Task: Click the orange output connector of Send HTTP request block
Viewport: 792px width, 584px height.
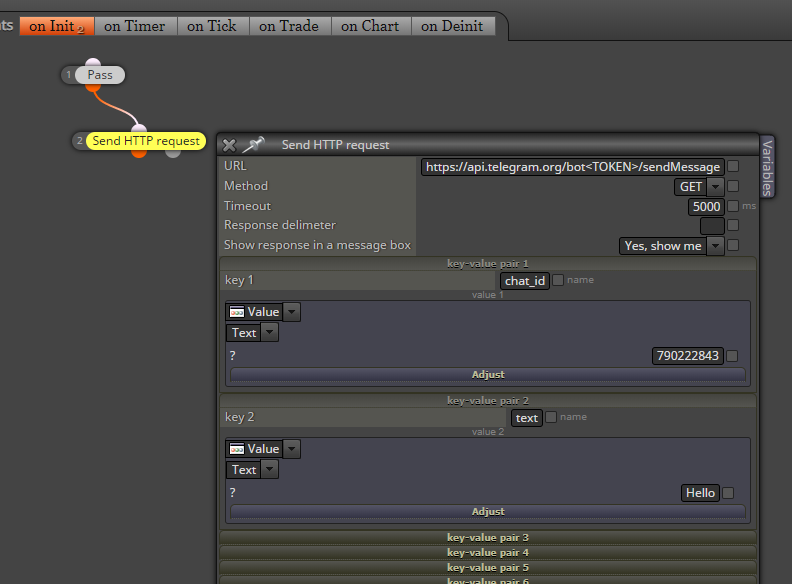Action: point(139,153)
